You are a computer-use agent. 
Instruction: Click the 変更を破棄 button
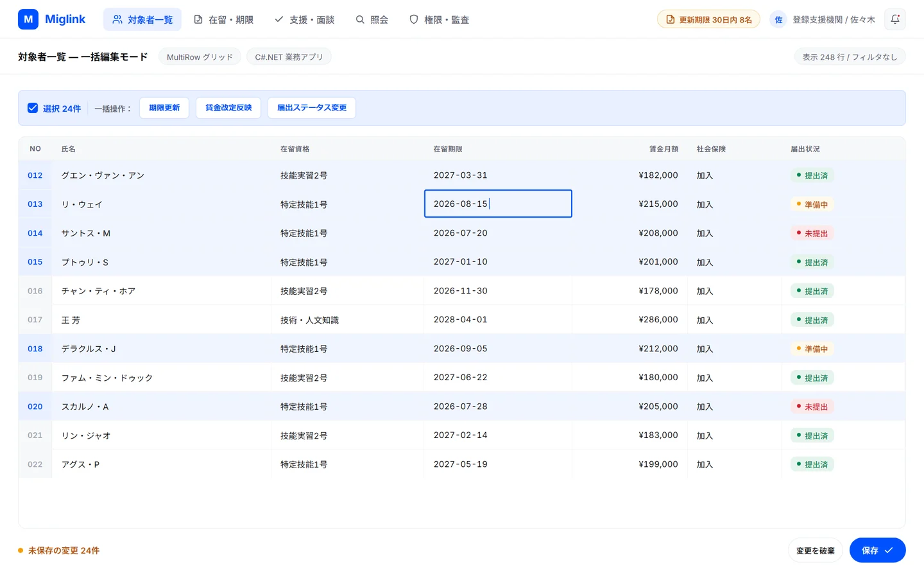816,550
